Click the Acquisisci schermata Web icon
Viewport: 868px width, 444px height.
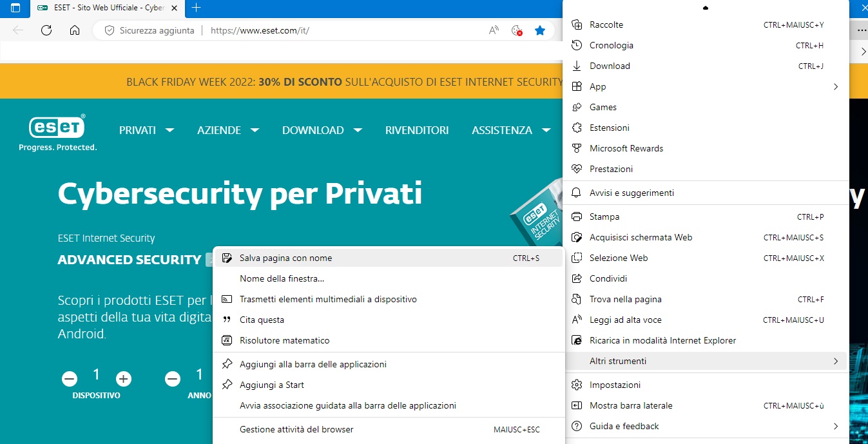pos(577,237)
